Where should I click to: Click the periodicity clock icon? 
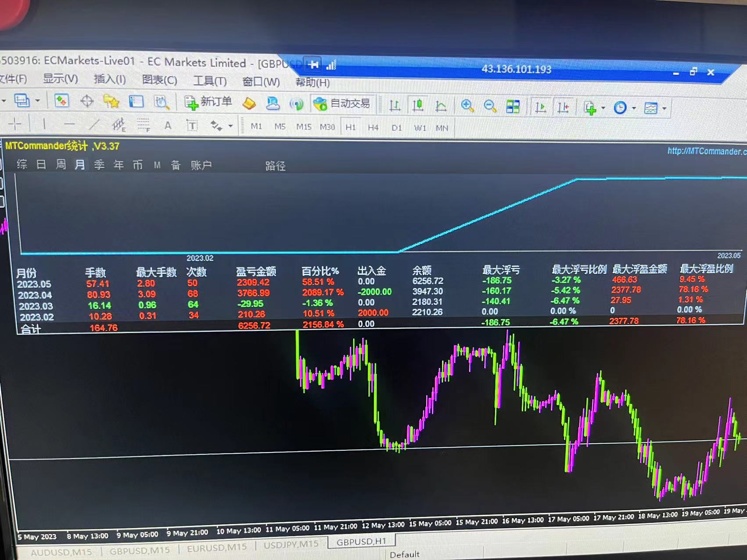[x=620, y=108]
